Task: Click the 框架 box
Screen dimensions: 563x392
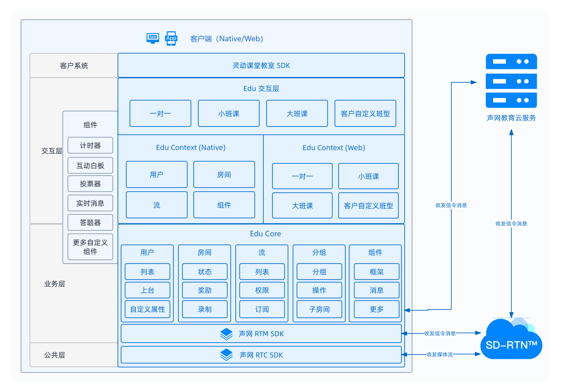Action: point(377,272)
